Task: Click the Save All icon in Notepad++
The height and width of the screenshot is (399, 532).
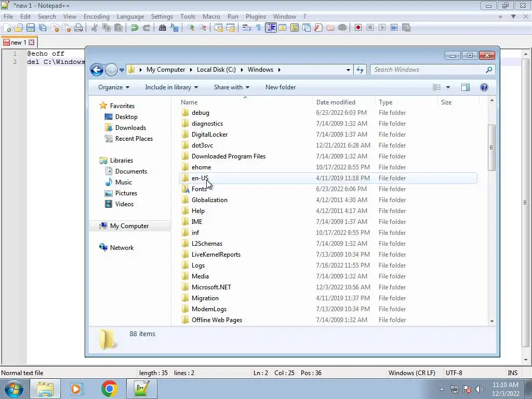Action: (x=43, y=28)
